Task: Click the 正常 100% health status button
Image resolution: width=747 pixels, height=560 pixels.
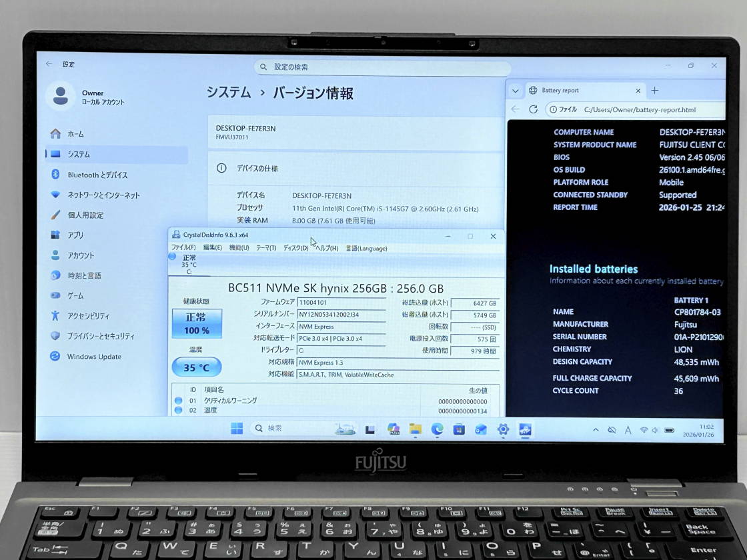Action: (x=197, y=323)
